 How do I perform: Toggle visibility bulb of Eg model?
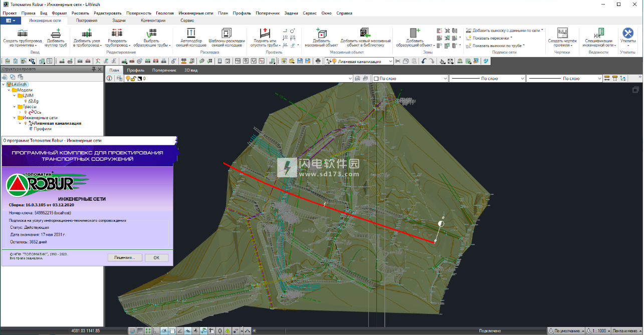(26, 101)
